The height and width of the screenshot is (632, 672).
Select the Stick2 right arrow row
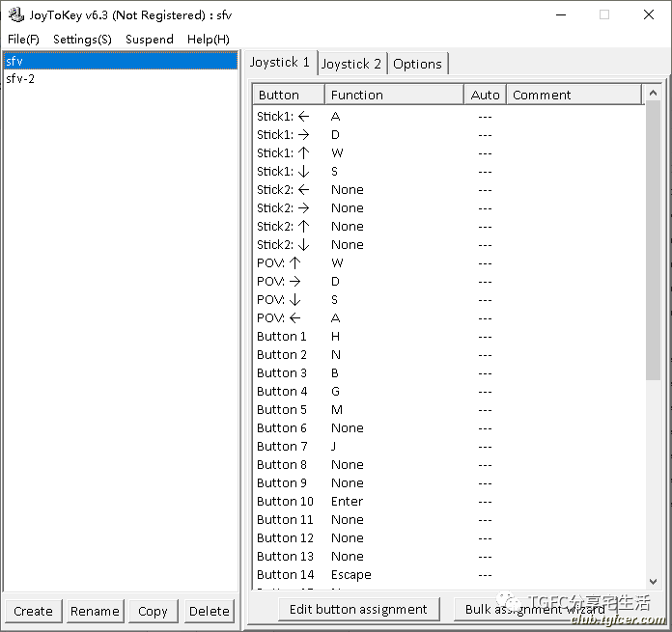pyautogui.click(x=449, y=208)
